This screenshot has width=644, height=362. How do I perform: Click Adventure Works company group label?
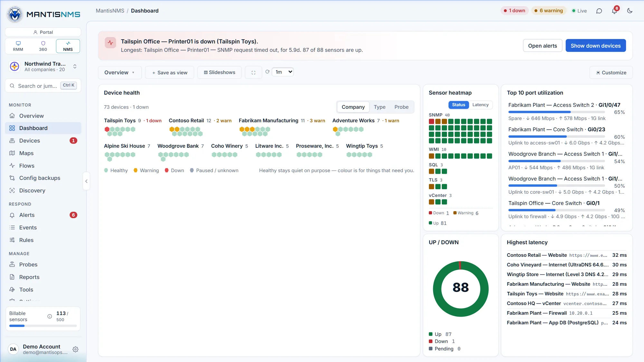[x=353, y=121]
